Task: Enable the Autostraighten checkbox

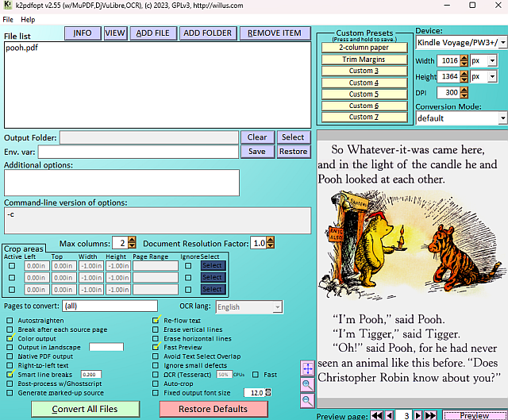Action: click(10, 321)
